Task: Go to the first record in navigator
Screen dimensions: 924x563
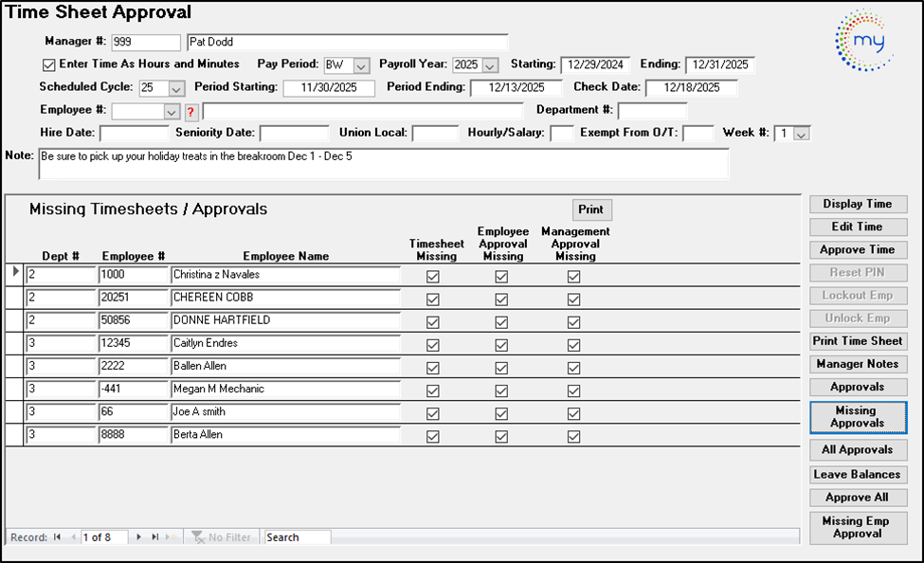Action: coord(58,537)
